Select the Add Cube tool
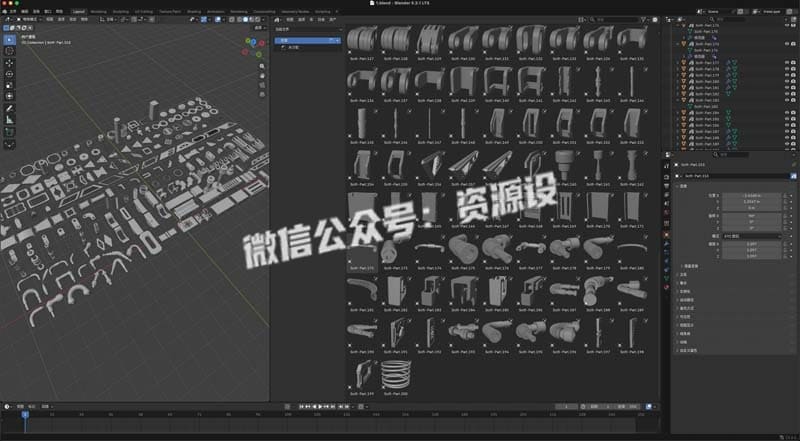This screenshot has width=800, height=441. click(10, 132)
